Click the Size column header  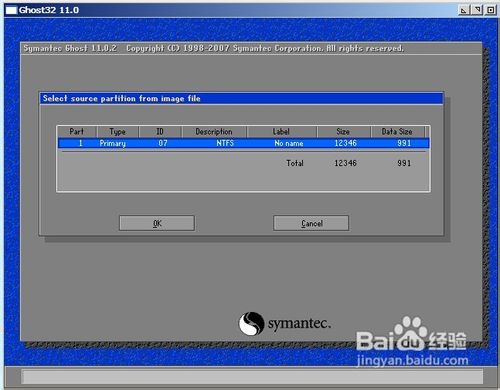(343, 132)
